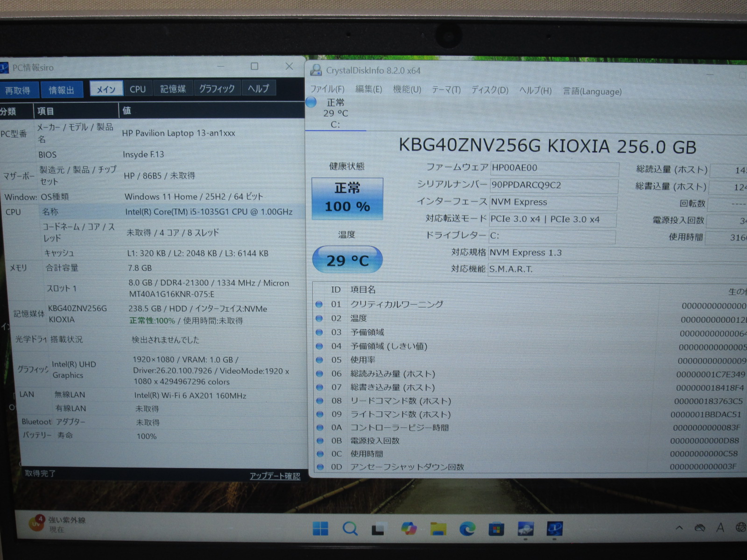Screen dimensions: 747x560
Task: Open the Windows Start menu
Action: 320,529
